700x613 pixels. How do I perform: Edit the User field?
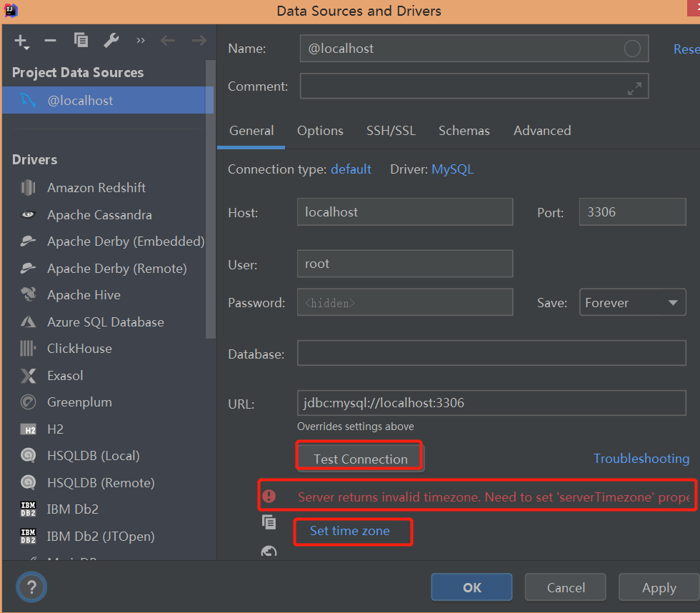[x=405, y=264]
